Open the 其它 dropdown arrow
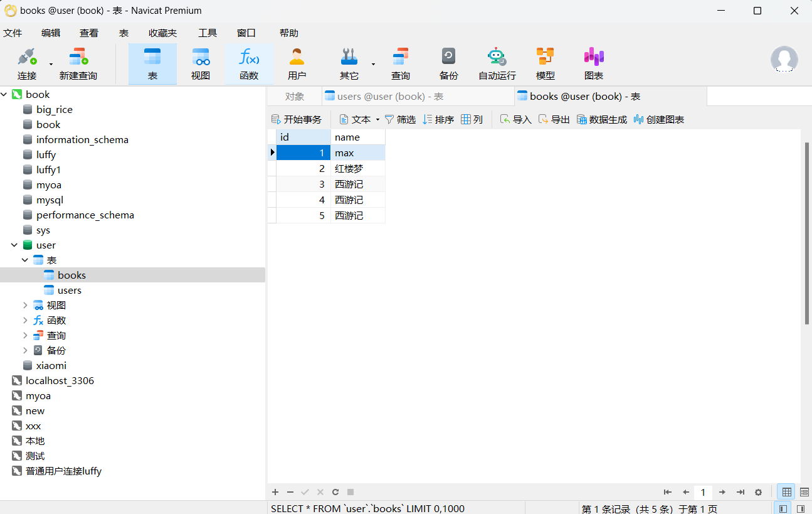 (373, 64)
